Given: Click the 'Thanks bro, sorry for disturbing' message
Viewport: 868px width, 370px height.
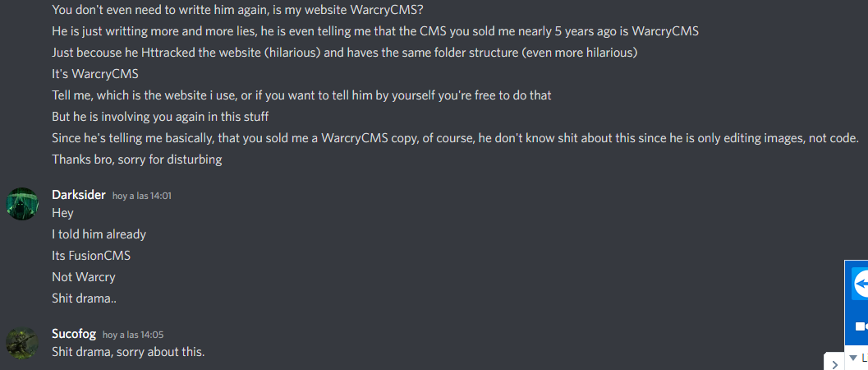Looking at the screenshot, I should point(137,160).
